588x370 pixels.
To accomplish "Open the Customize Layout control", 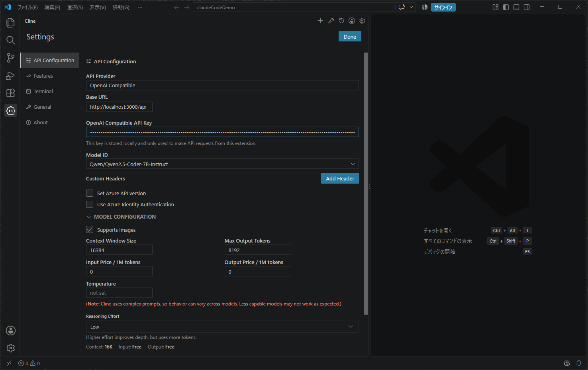I will coord(496,7).
